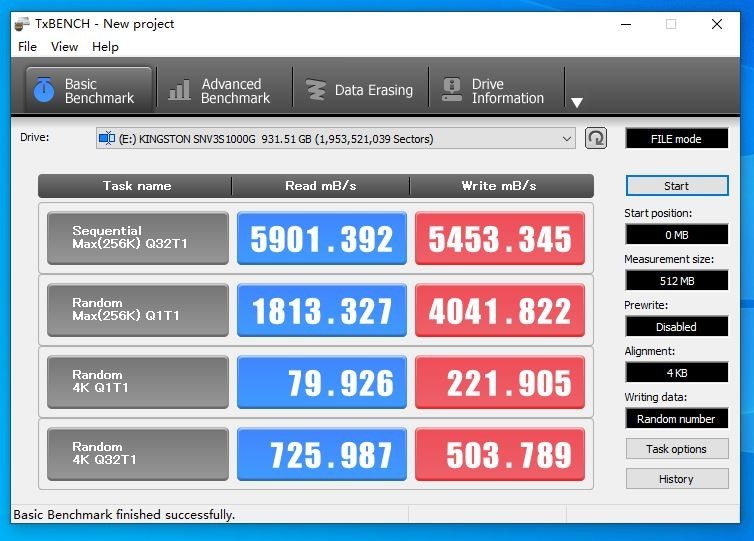Click the write result 4041.822

click(x=500, y=310)
